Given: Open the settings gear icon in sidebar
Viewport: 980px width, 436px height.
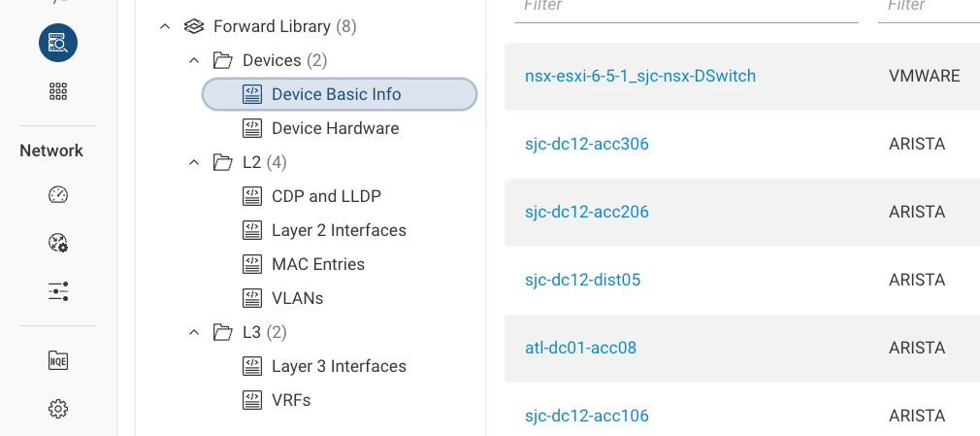Looking at the screenshot, I should (x=58, y=409).
